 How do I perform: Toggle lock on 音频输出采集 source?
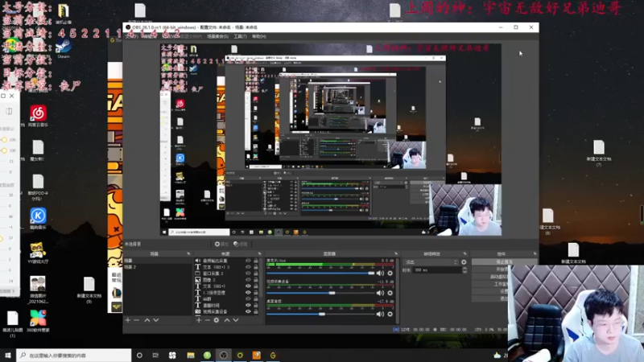[255, 261]
